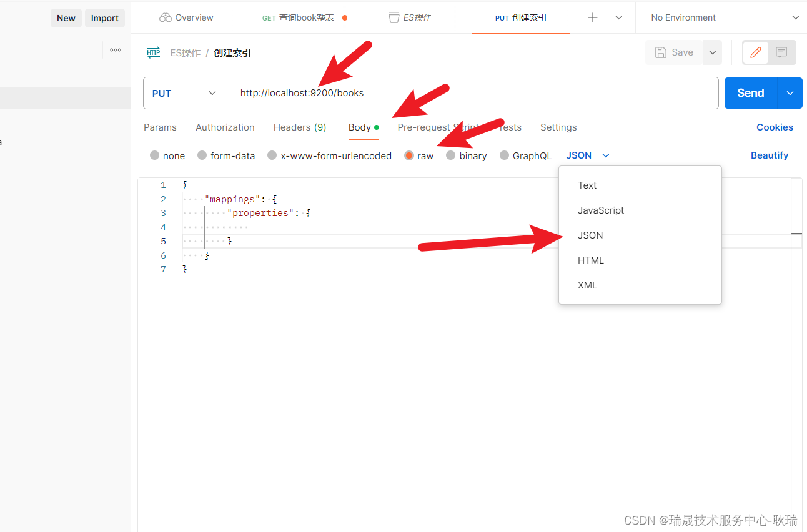Choose HTML from the format menu
This screenshot has width=807, height=532.
point(640,260)
